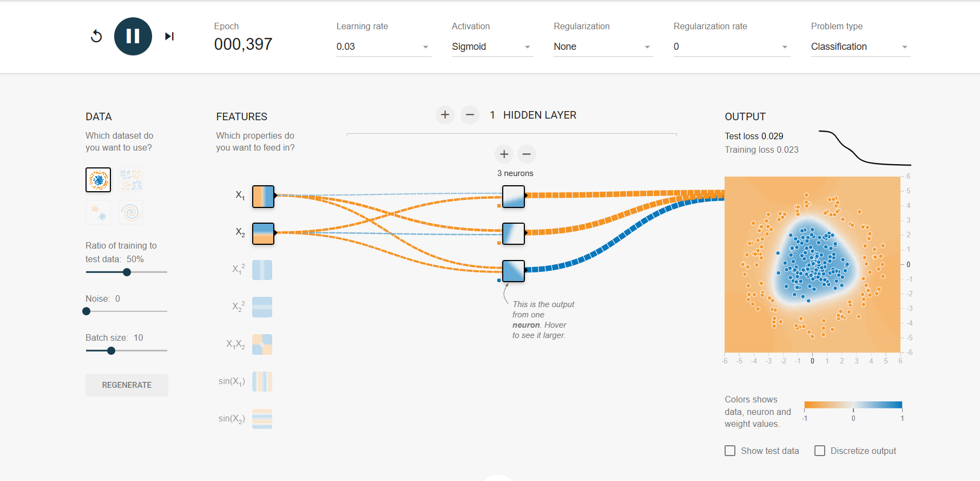
Task: Open the Problem type dropdown
Action: (860, 47)
